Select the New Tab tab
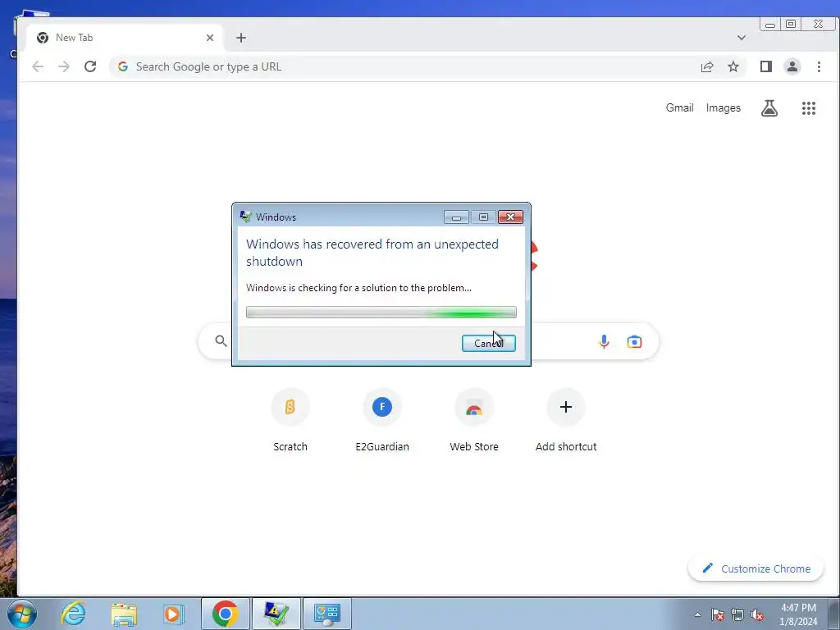Viewport: 840px width, 630px height. pos(125,38)
